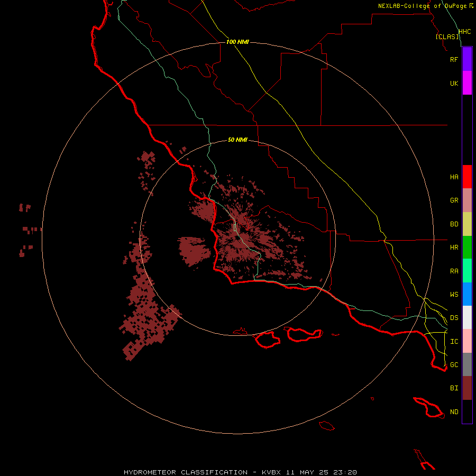The width and height of the screenshot is (476, 476).
Task: Click the WS legend label
Action: pyautogui.click(x=454, y=295)
